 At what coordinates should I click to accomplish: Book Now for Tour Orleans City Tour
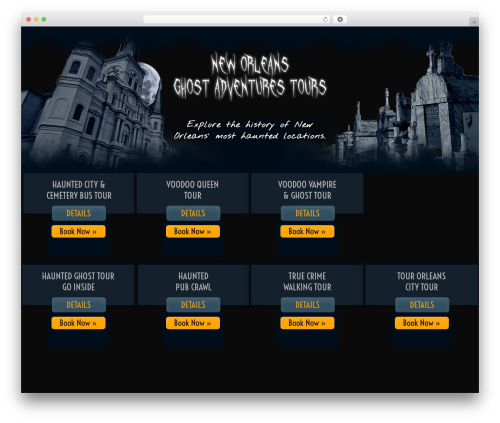point(422,323)
